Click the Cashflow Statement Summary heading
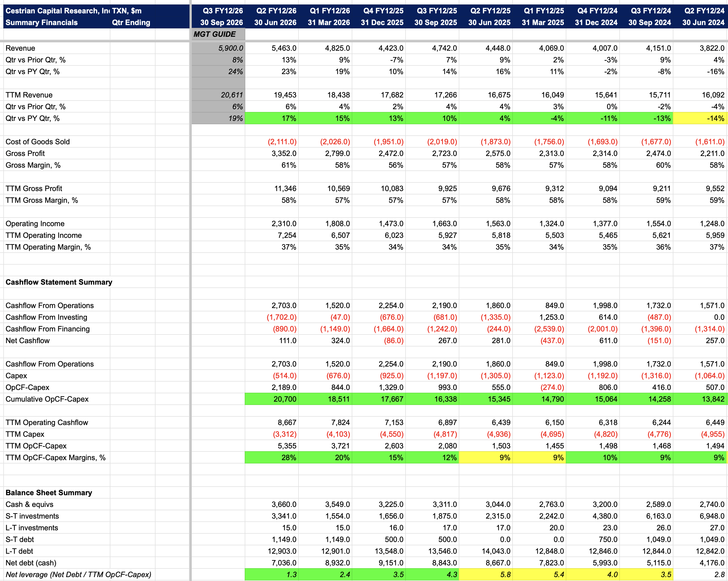The image size is (728, 581). tap(59, 282)
